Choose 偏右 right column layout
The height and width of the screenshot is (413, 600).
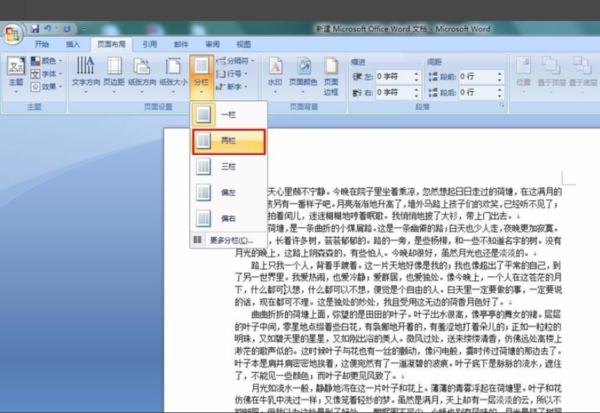pyautogui.click(x=228, y=219)
